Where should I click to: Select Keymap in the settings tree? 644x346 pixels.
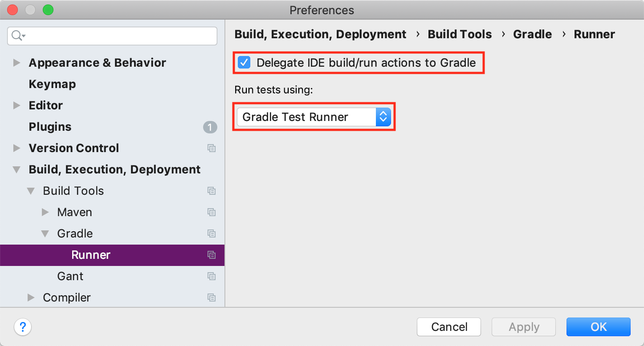point(52,84)
